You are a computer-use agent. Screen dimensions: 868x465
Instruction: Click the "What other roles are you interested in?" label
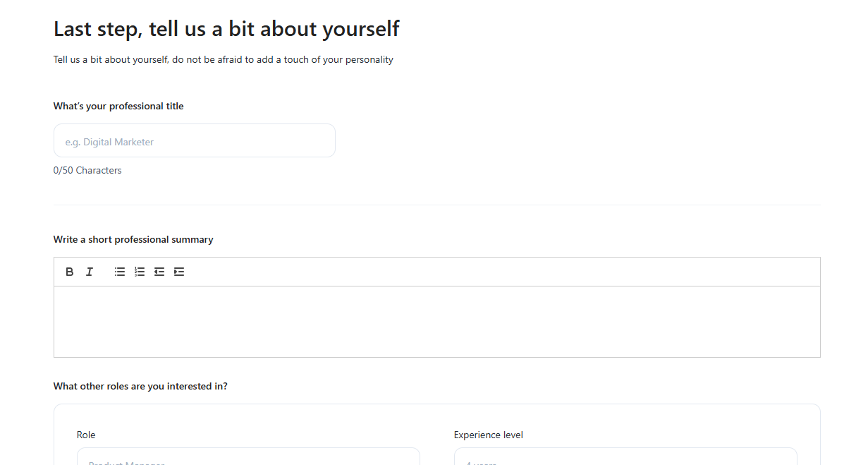point(140,387)
